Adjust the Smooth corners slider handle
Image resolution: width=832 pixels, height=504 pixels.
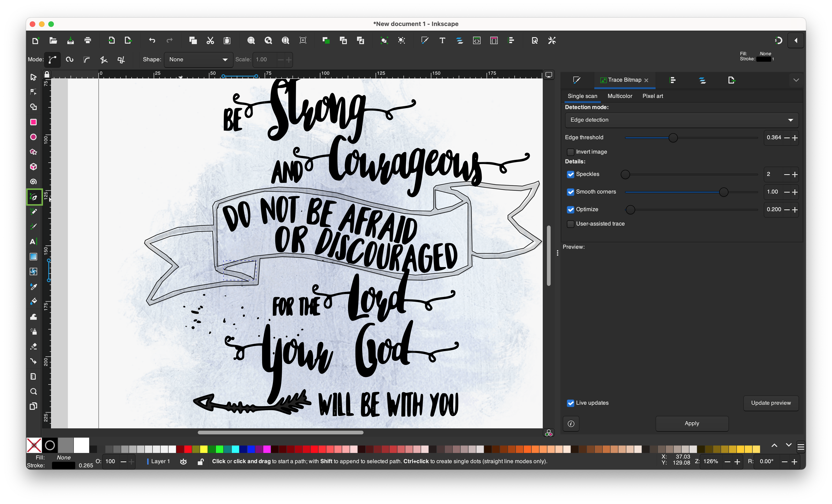pyautogui.click(x=723, y=192)
